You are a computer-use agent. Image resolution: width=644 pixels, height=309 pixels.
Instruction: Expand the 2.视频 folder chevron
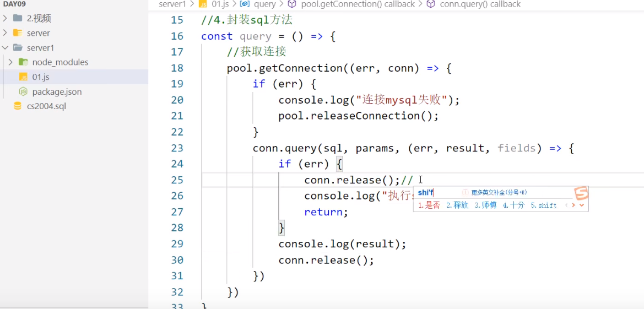pyautogui.click(x=5, y=18)
